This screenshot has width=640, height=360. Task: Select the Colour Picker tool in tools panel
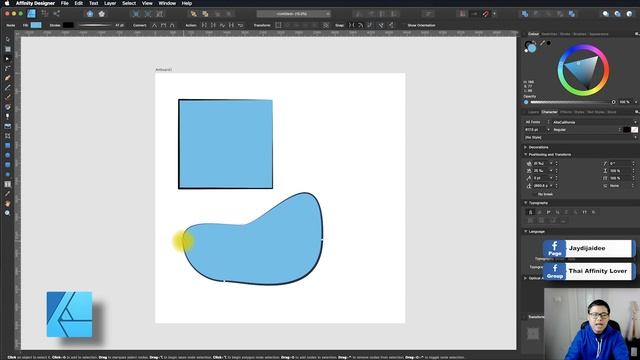tap(7, 194)
